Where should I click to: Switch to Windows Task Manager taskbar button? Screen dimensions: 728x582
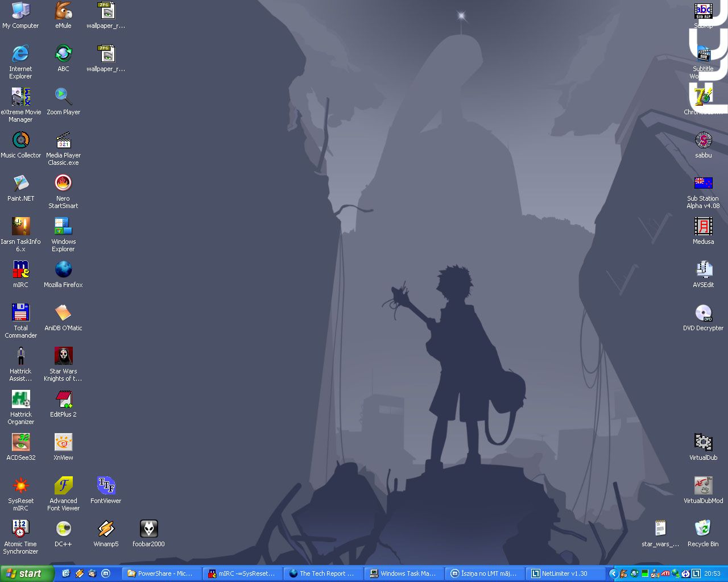(x=404, y=573)
